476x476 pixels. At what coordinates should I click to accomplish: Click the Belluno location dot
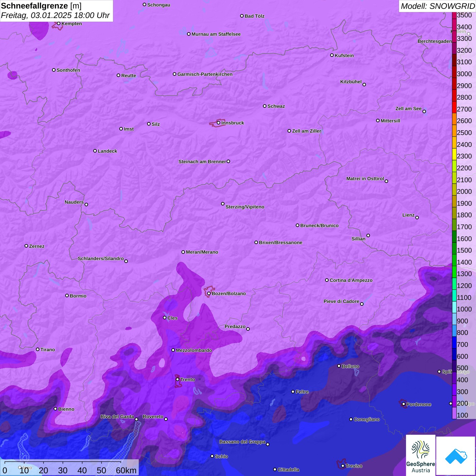click(x=339, y=366)
